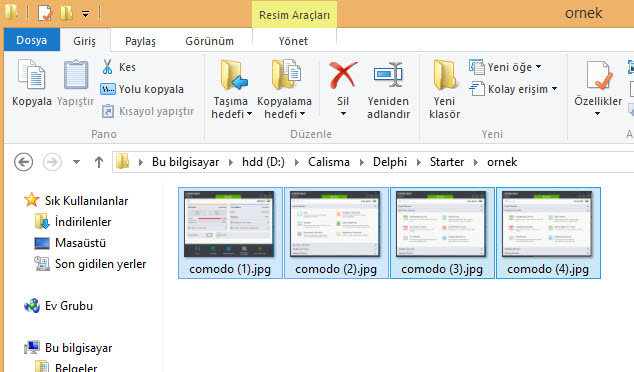This screenshot has height=372, width=634.
Task: Open Taşıma hedefi move-to menu
Action: pyautogui.click(x=231, y=90)
